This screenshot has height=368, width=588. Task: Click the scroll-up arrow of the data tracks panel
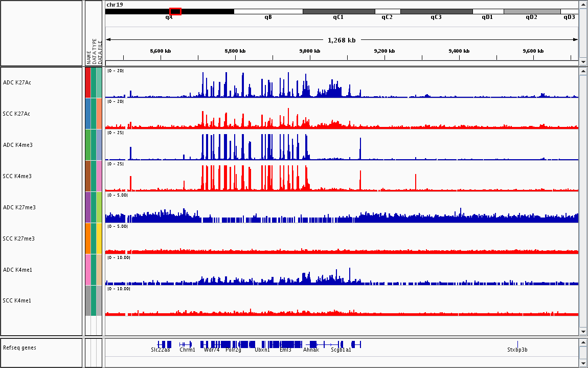click(x=583, y=72)
